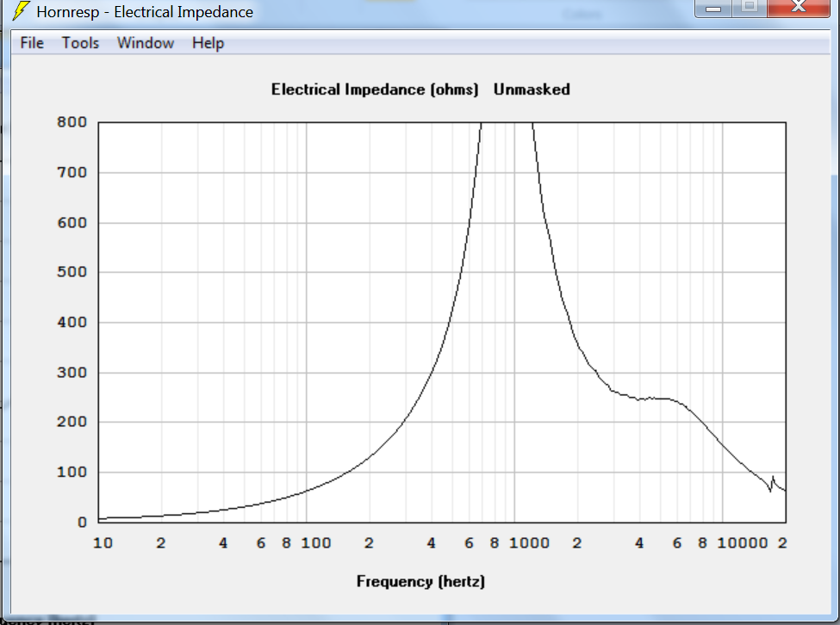Click the 1000 label on frequency axis

point(529,543)
